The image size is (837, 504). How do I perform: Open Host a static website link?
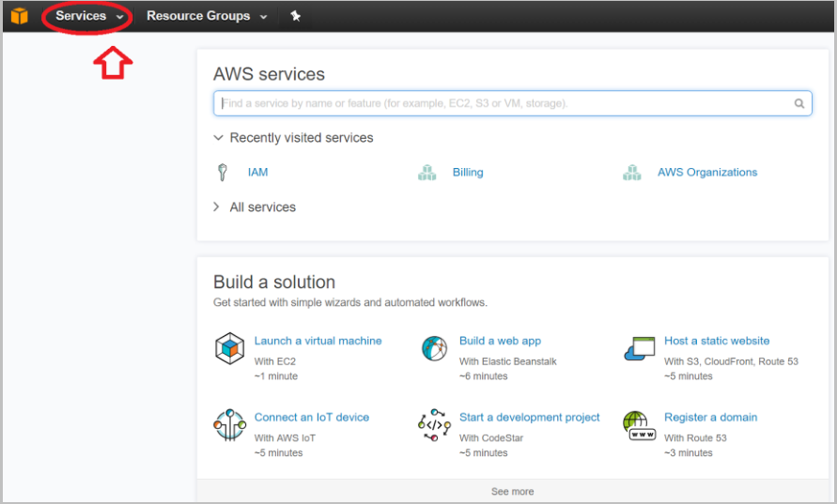(717, 341)
